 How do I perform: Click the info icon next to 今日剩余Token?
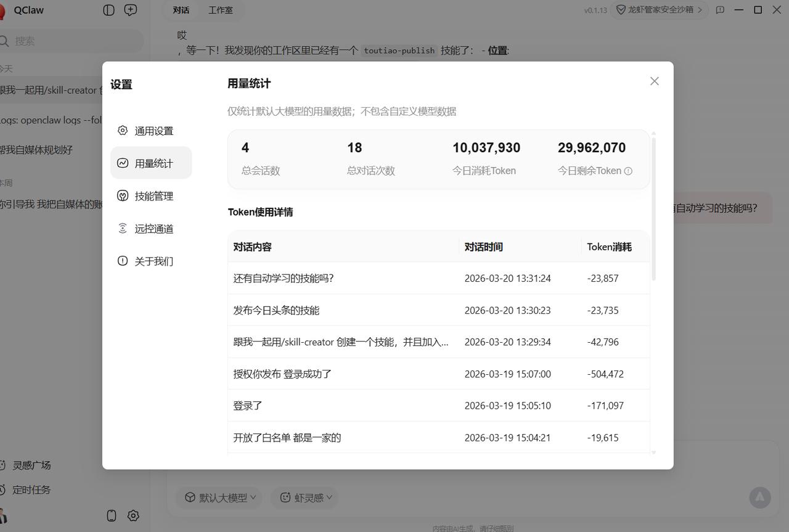[628, 171]
